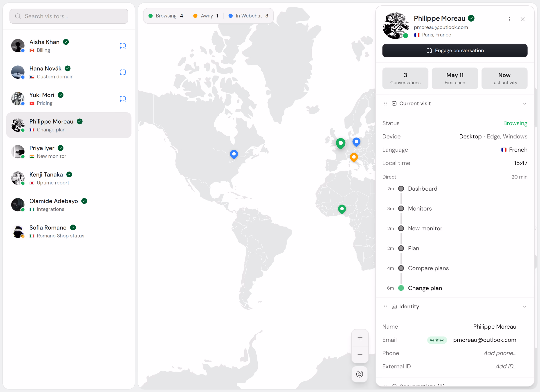This screenshot has width=540, height=392.
Task: Select Sofia Romano in the visitor list
Action: 69,232
